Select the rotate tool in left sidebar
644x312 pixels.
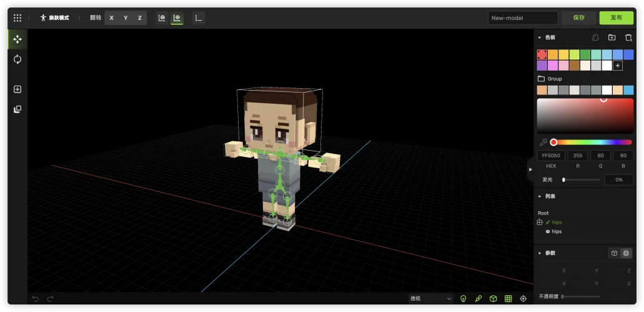pyautogui.click(x=17, y=59)
